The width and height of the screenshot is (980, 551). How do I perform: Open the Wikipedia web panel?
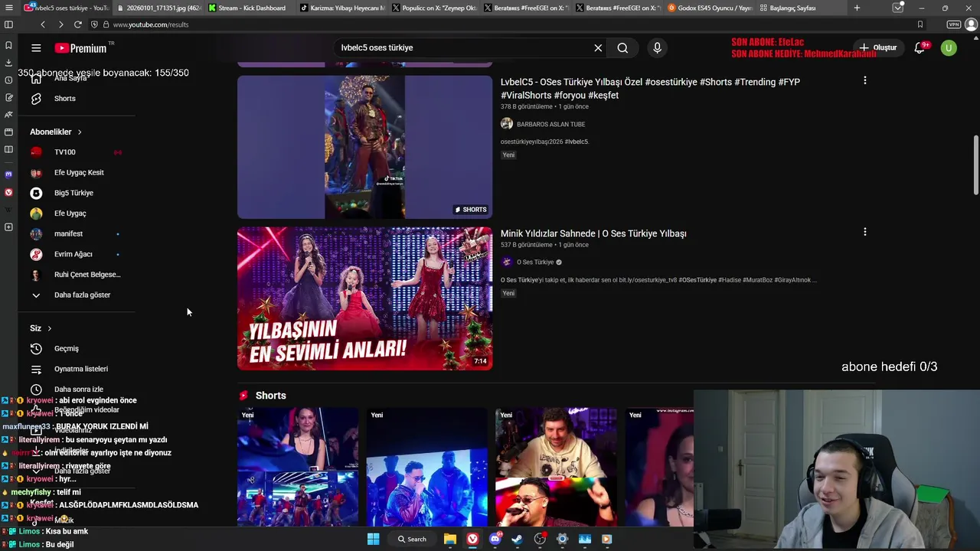point(8,209)
